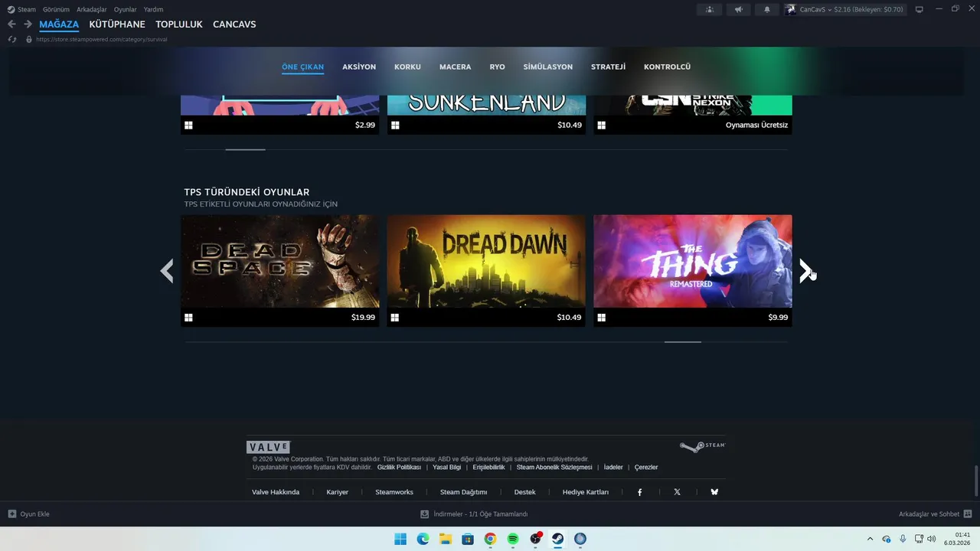Screen dimensions: 980x551
Task: Open Steam's Bluesky social icon
Action: (714, 492)
